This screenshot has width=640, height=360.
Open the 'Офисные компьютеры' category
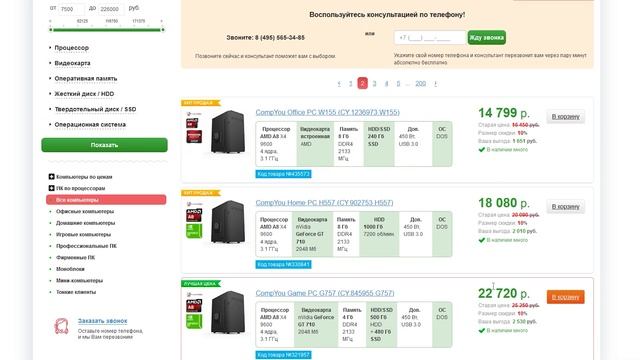click(x=85, y=211)
